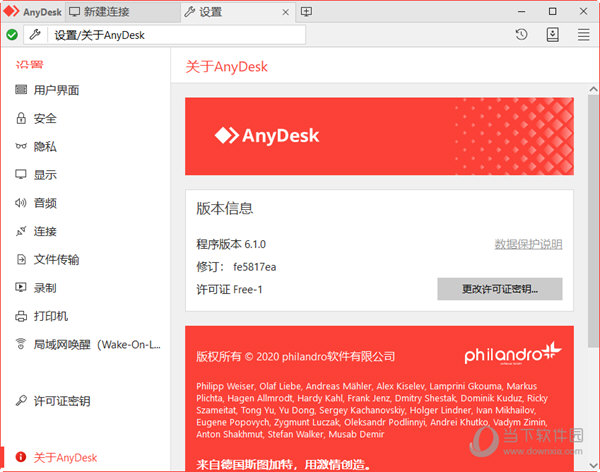Viewport: 600px width, 472px height.
Task: Click the printer icon beside 打印机
Action: [21, 316]
